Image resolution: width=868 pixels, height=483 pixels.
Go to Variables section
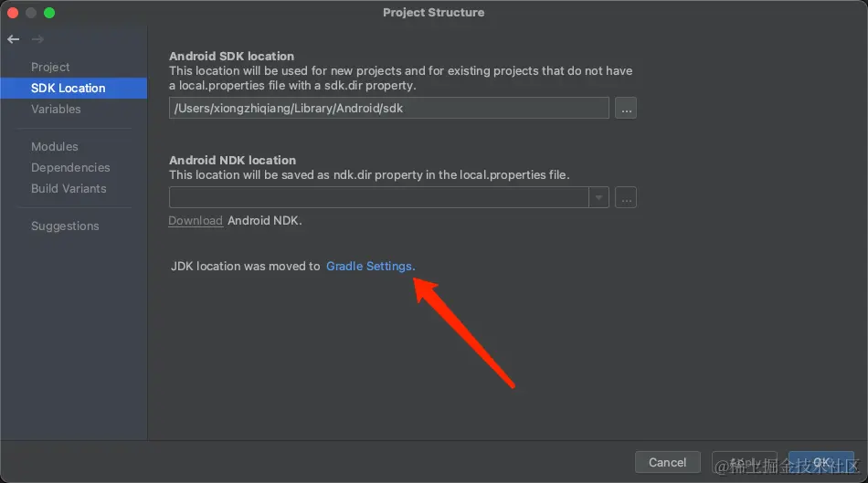[x=56, y=109]
